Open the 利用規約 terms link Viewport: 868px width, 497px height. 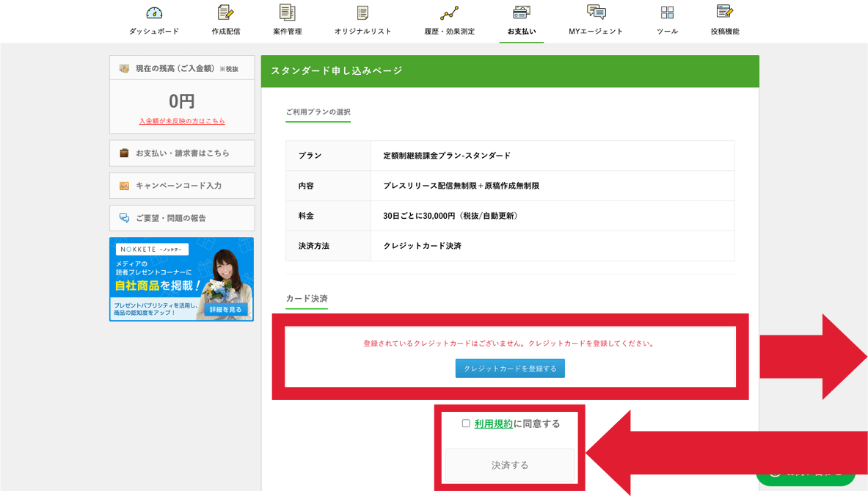coord(493,424)
